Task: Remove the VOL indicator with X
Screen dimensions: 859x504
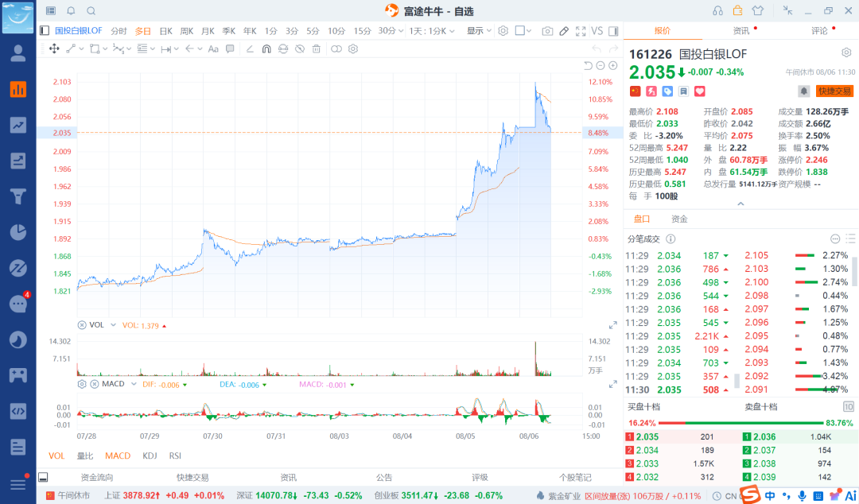Action: coord(82,325)
